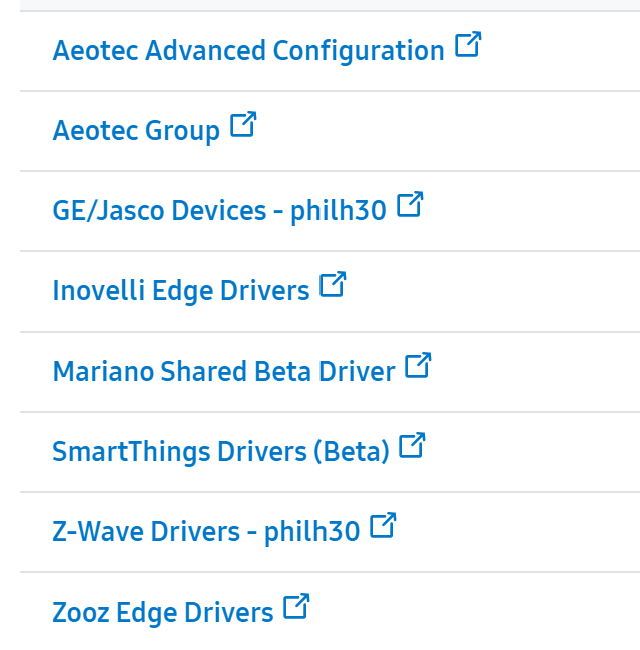Open the Zooz Edge Drivers link
The image size is (640, 650).
pyautogui.click(x=162, y=611)
